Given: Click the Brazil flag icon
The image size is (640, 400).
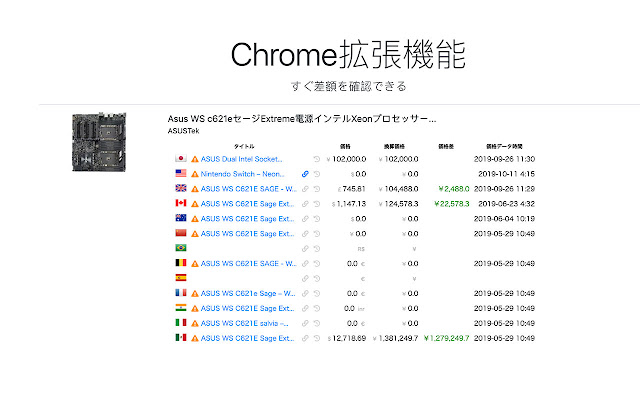Looking at the screenshot, I should click(181, 249).
